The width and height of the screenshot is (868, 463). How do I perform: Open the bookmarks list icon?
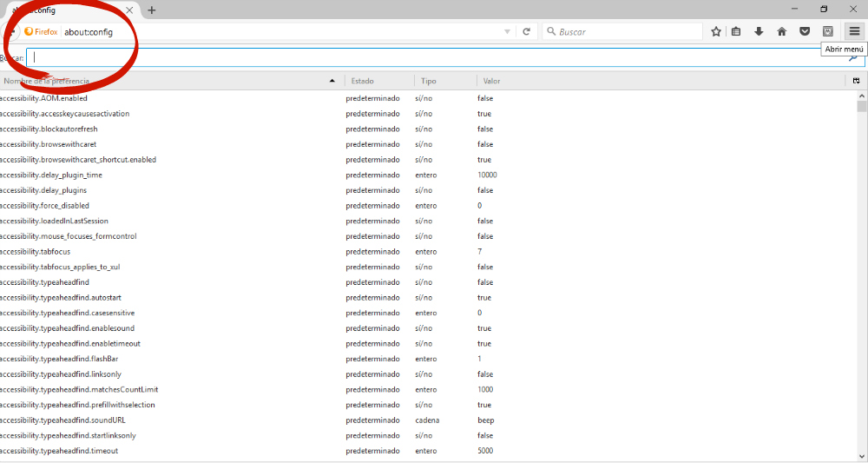click(x=736, y=31)
